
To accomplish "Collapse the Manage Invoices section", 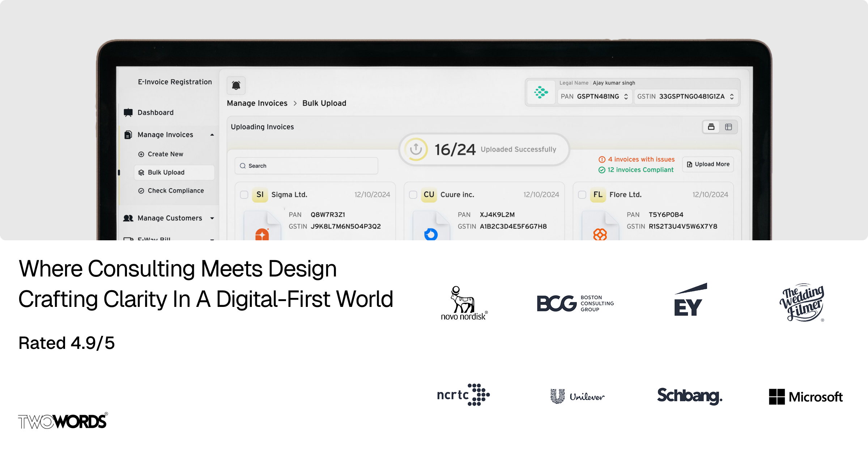I will 212,134.
